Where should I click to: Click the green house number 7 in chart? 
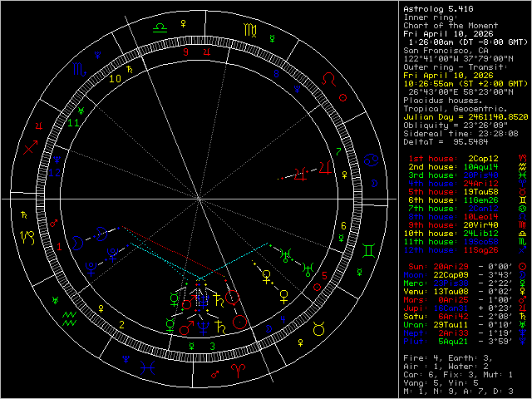pos(338,151)
